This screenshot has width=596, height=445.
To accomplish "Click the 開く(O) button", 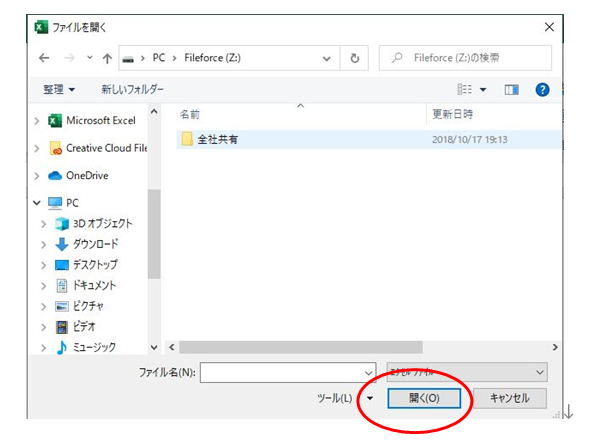I will [x=424, y=398].
